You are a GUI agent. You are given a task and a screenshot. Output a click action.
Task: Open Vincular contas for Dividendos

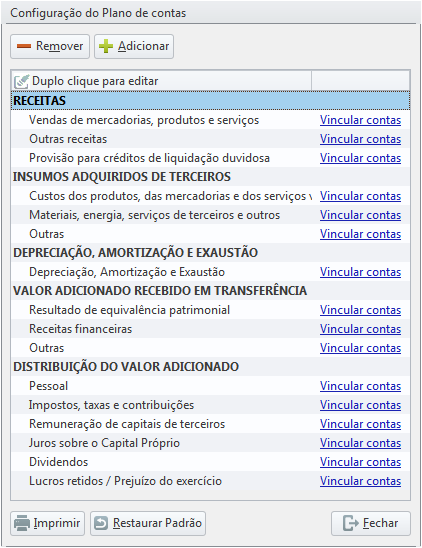click(360, 462)
